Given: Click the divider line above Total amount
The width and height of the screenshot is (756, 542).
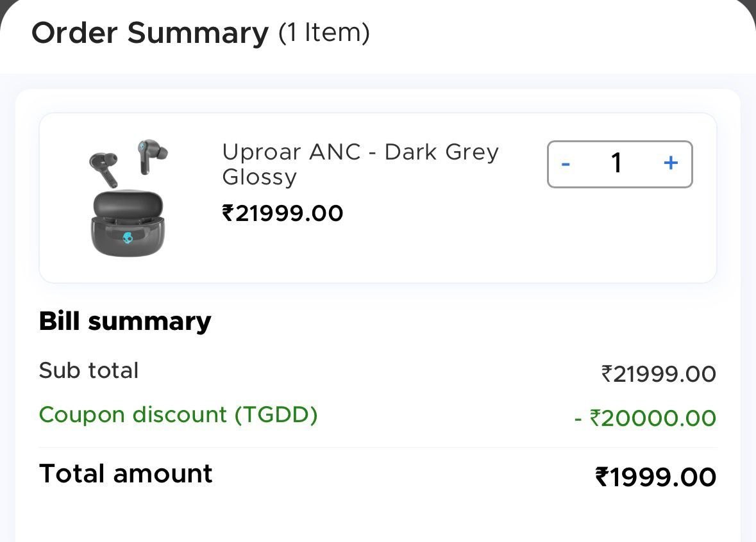Looking at the screenshot, I should [x=378, y=448].
